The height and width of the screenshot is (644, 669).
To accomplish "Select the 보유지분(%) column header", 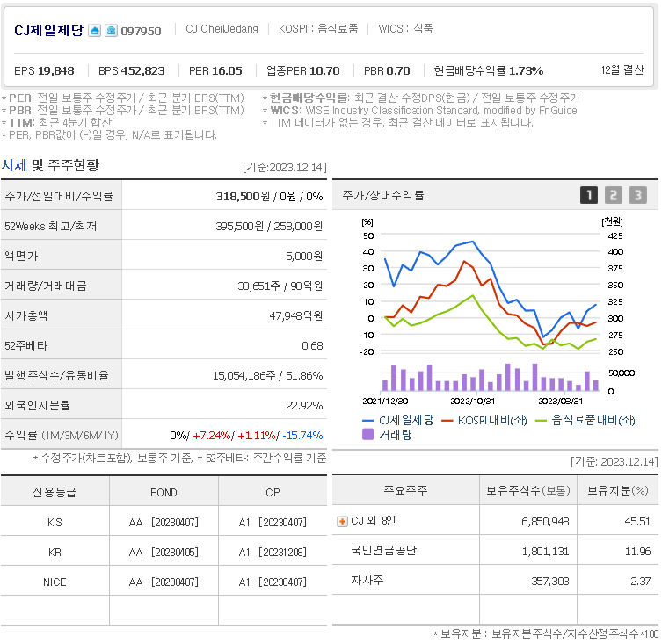I will (618, 490).
